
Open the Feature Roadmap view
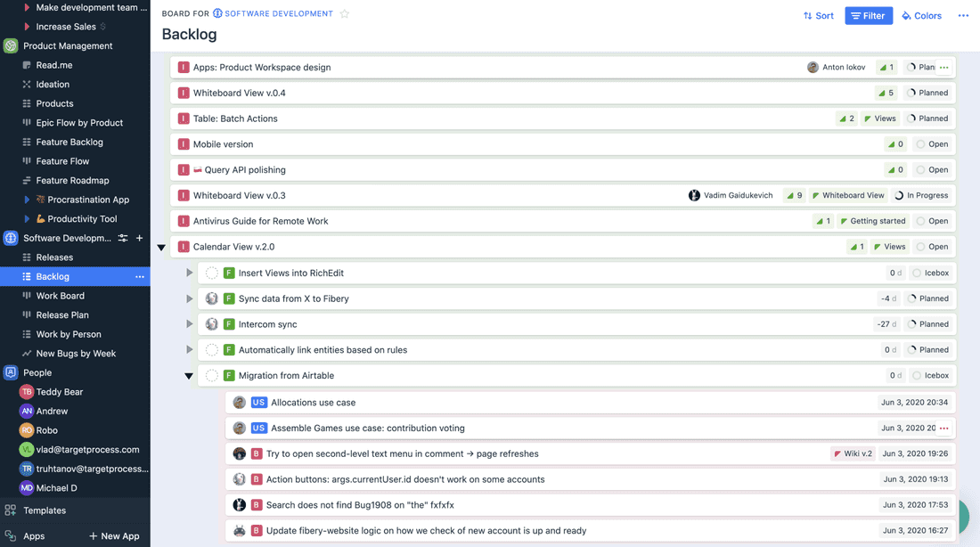[72, 180]
